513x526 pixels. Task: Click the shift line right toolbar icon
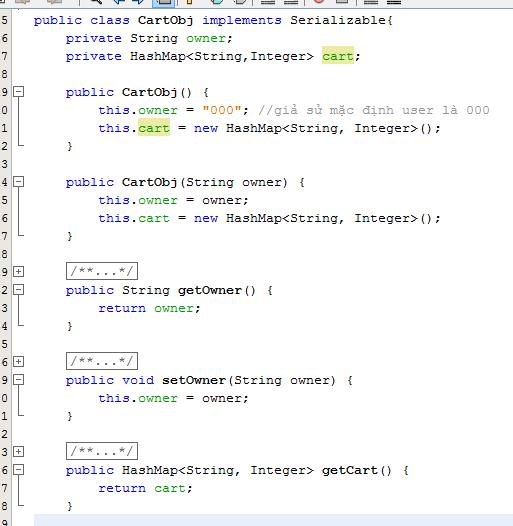click(x=291, y=1)
